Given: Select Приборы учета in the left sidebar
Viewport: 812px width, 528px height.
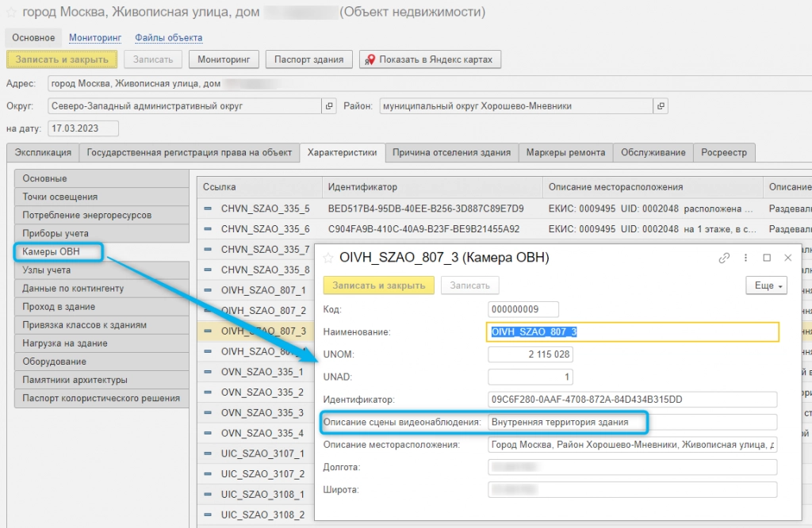Looking at the screenshot, I should point(55,234).
